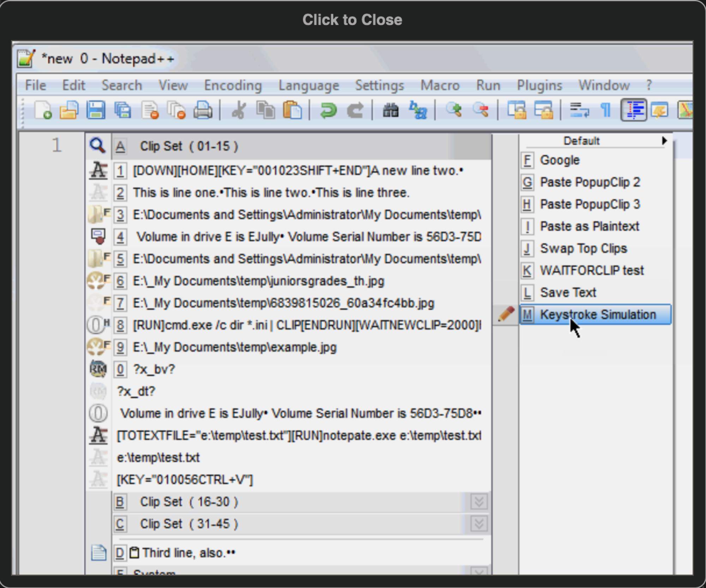Open the Edit menu

(x=73, y=85)
